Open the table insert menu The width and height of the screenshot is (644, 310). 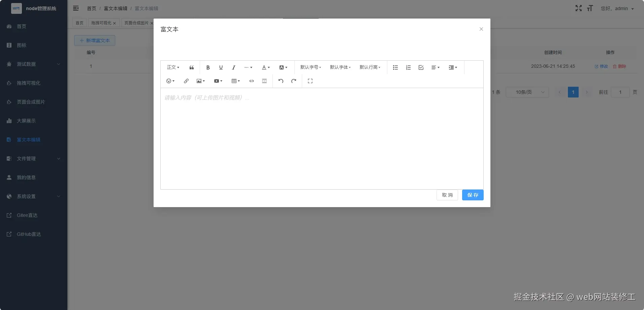coord(236,81)
